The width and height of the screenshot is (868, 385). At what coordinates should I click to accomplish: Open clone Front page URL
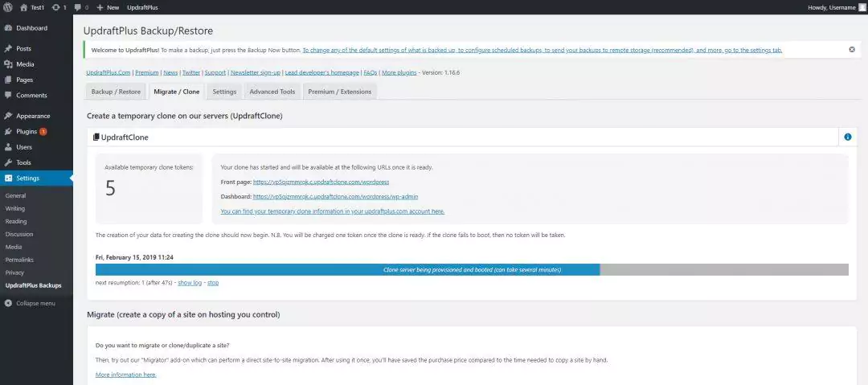click(321, 182)
